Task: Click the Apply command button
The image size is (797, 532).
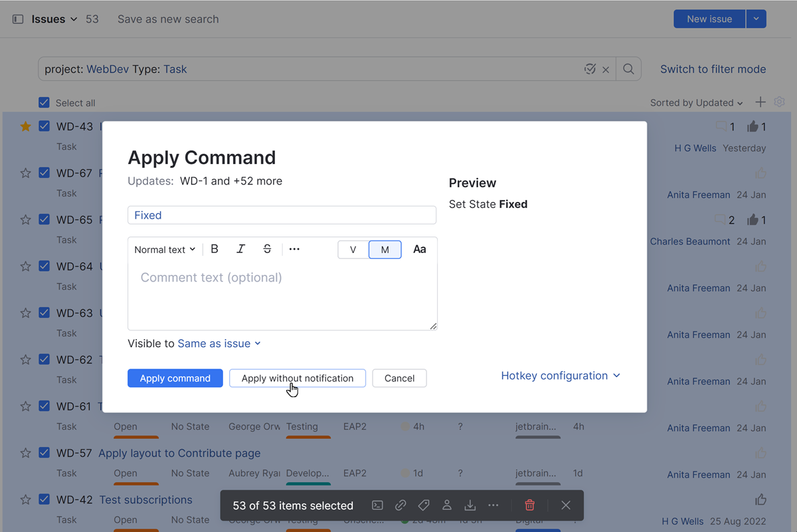Action: (x=175, y=378)
